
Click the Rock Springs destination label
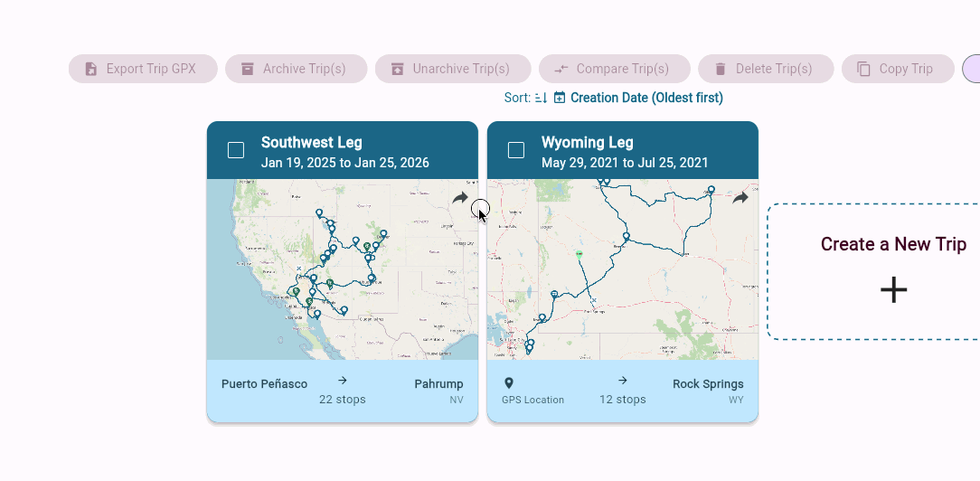pyautogui.click(x=708, y=383)
